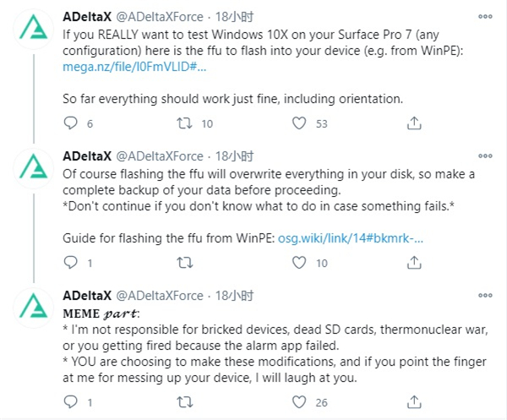507x420 pixels.
Task: Reply to the MEME part tweet
Action: pyautogui.click(x=71, y=402)
